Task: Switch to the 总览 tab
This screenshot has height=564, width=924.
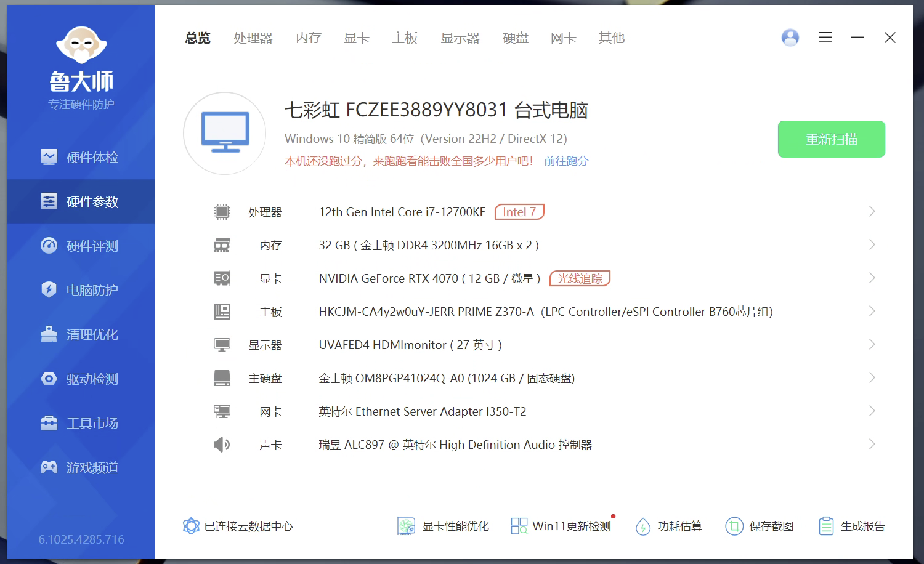Action: coord(198,38)
